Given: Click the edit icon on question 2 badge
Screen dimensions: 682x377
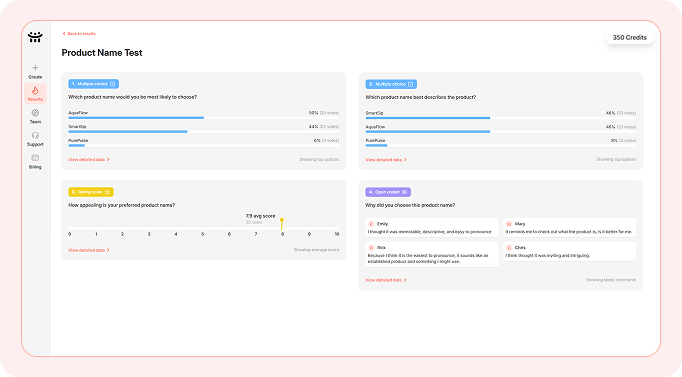Looking at the screenshot, I should click(411, 84).
